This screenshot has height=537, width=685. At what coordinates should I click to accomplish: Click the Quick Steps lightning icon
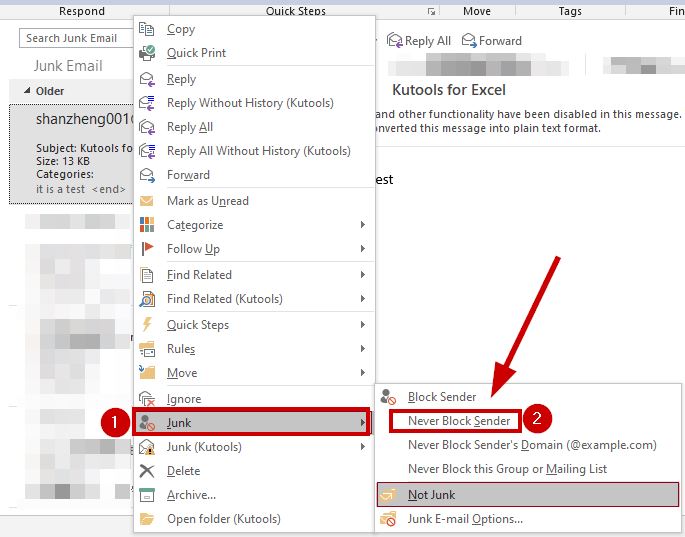pyautogui.click(x=147, y=325)
